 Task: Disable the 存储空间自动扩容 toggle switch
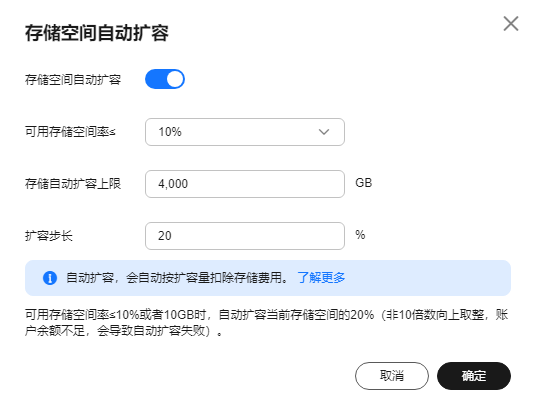[x=165, y=79]
